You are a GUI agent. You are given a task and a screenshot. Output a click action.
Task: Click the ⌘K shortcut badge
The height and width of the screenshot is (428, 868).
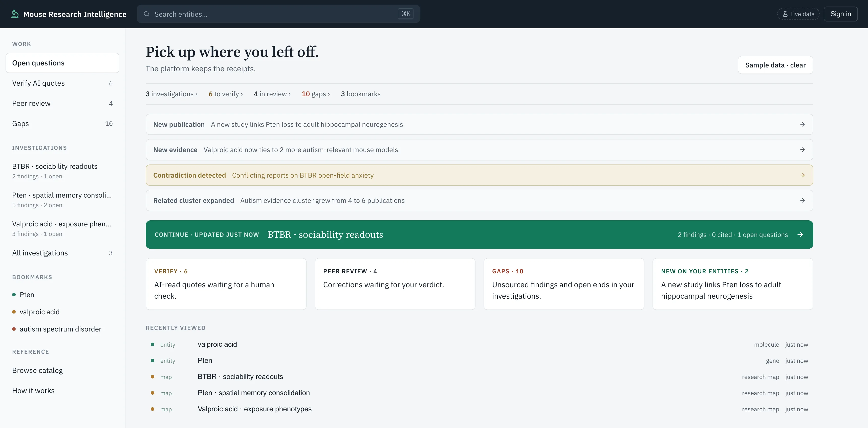(405, 14)
